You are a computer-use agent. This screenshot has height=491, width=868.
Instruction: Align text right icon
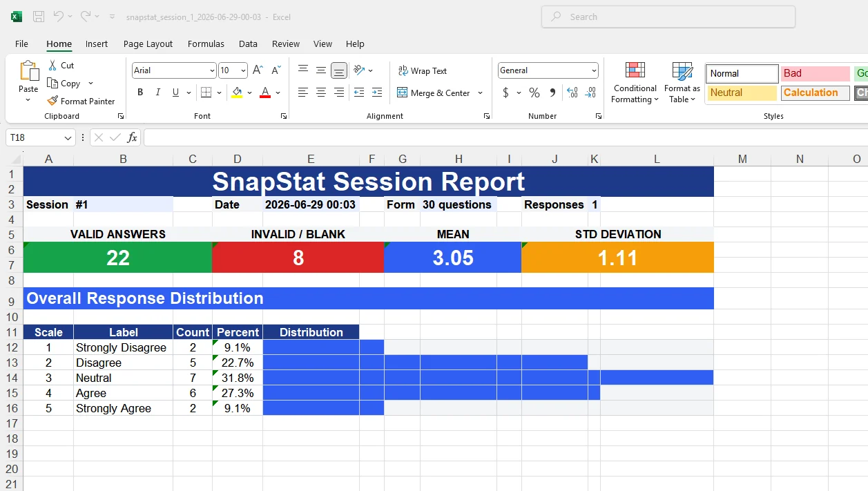338,93
